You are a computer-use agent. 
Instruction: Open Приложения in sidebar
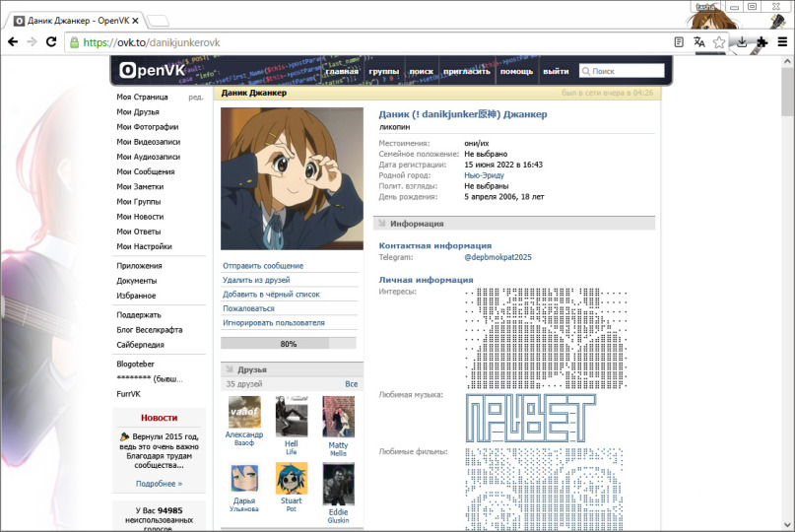pyautogui.click(x=140, y=266)
